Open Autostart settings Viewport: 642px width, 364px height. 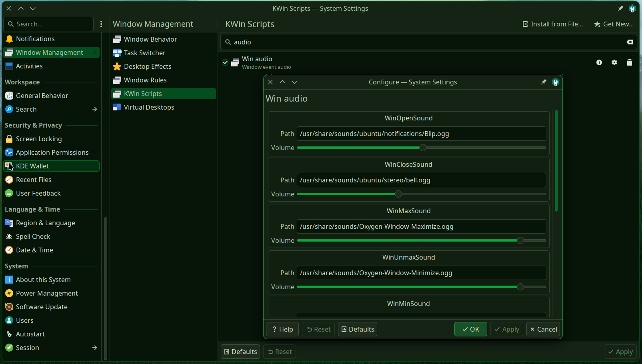[x=51, y=334]
